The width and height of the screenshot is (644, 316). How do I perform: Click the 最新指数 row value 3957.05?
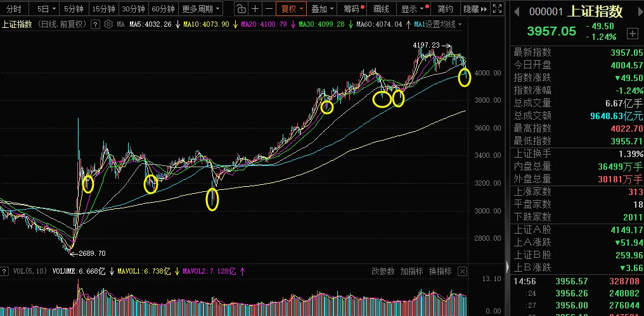pos(626,53)
